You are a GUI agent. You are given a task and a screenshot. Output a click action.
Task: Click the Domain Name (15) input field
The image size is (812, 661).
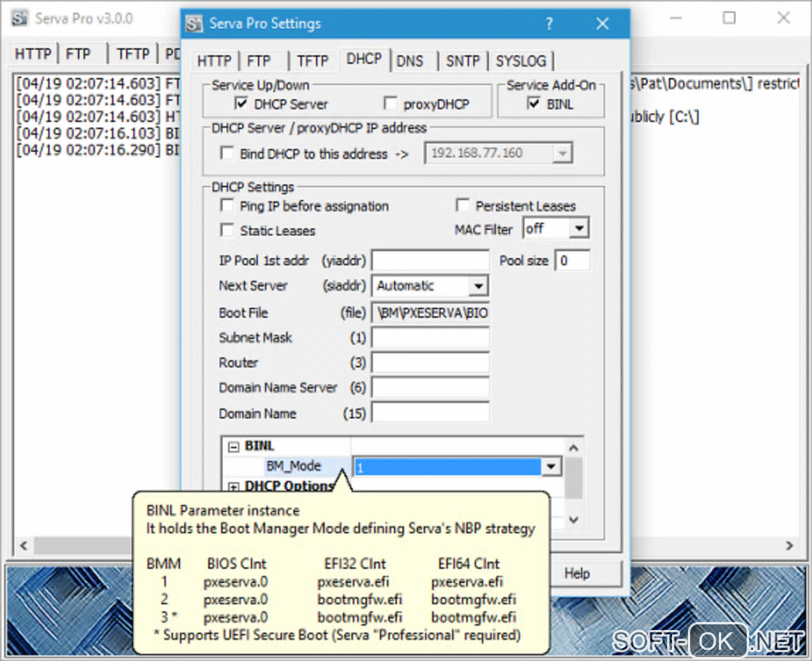(431, 413)
